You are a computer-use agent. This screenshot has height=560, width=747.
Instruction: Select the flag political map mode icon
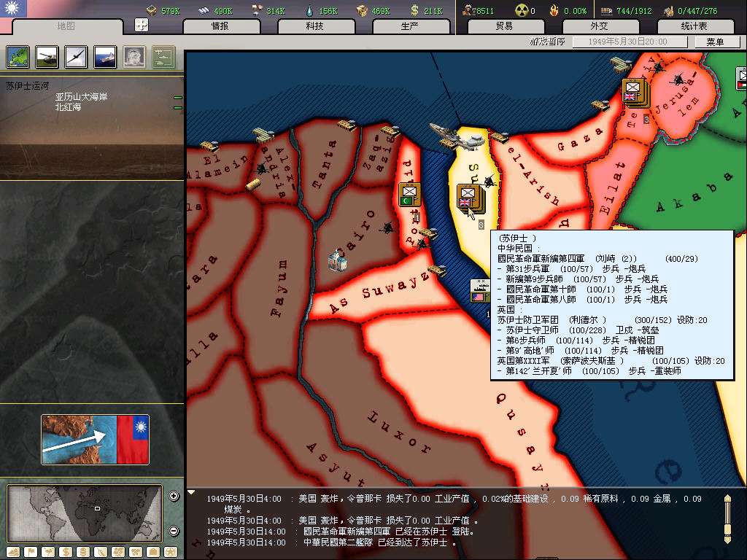pos(31,553)
